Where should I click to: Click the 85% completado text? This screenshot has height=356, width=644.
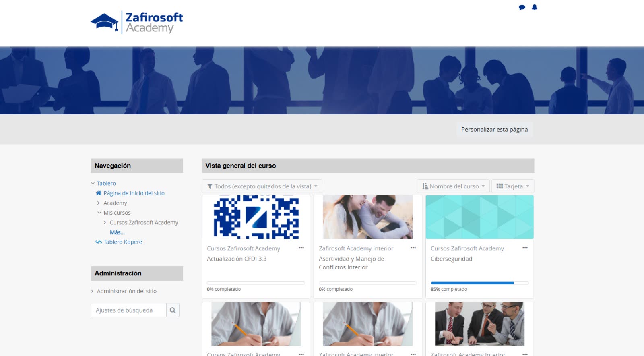click(449, 289)
